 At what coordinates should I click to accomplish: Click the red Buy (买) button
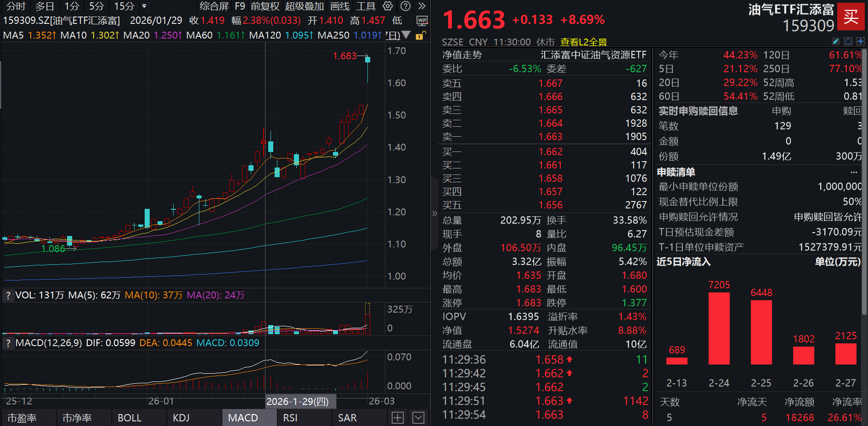click(851, 17)
